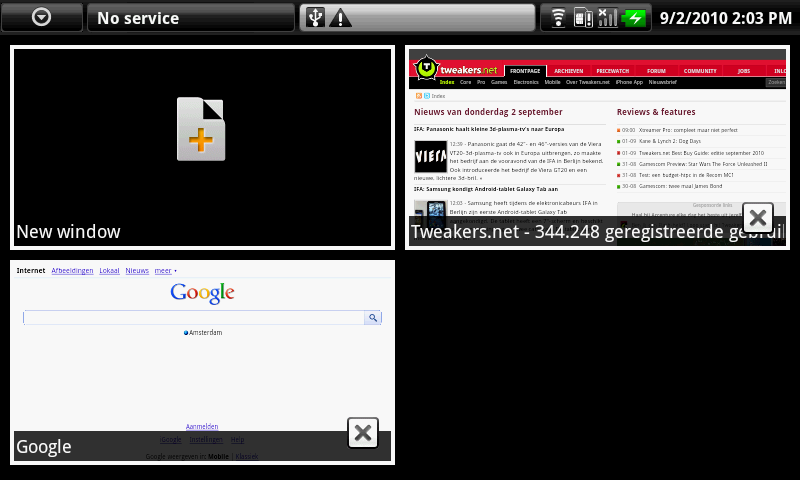Tap the battery charging icon
Viewport: 800px width, 480px height.
[x=634, y=18]
